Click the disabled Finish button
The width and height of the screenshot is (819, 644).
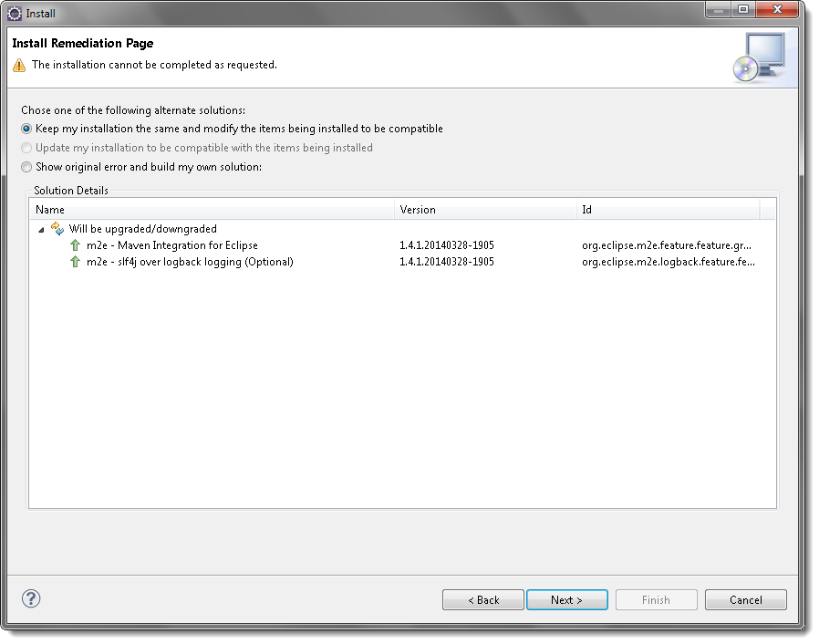(657, 599)
